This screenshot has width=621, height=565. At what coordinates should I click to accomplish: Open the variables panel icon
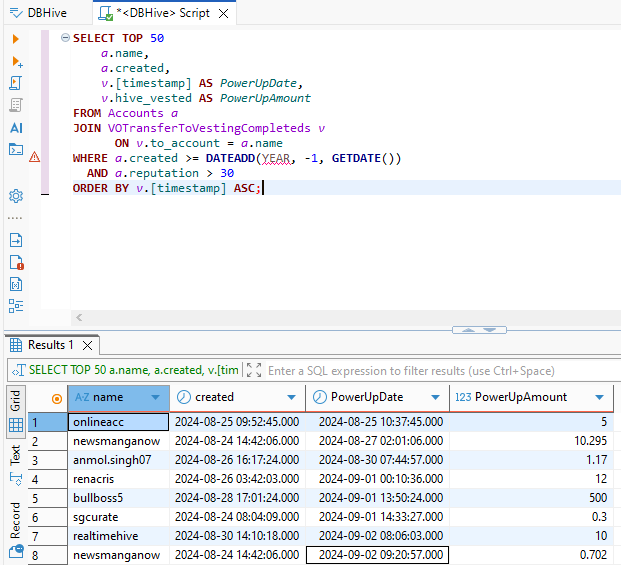16,284
